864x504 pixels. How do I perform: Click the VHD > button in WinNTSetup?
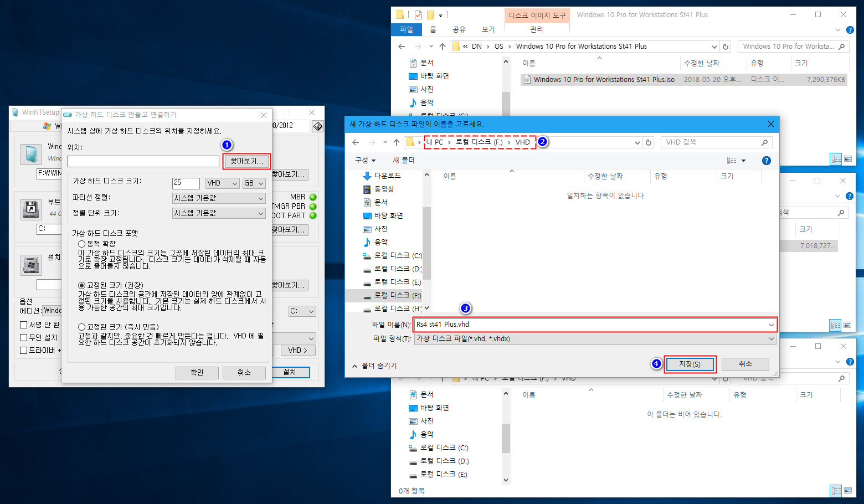click(297, 351)
